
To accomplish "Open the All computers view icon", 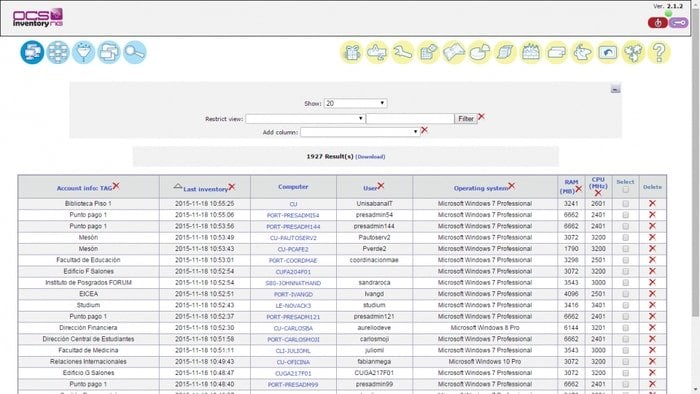I will (x=32, y=52).
